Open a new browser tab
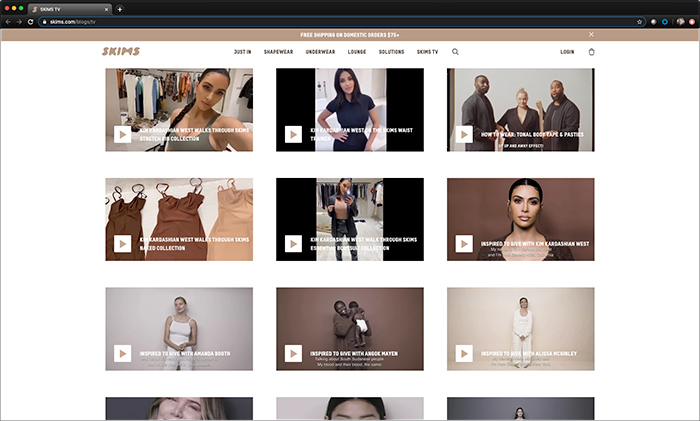The image size is (700, 421). 120,9
